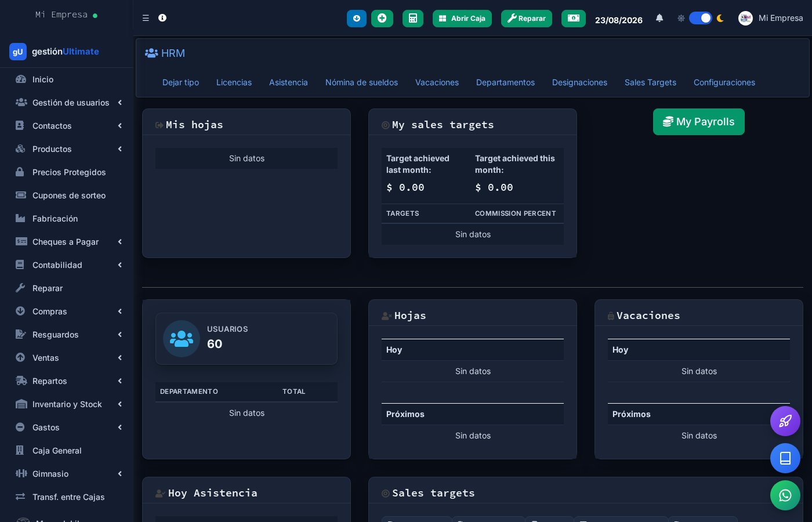Open the Dejar tipo tab
Viewport: 812px width, 522px height.
click(180, 82)
